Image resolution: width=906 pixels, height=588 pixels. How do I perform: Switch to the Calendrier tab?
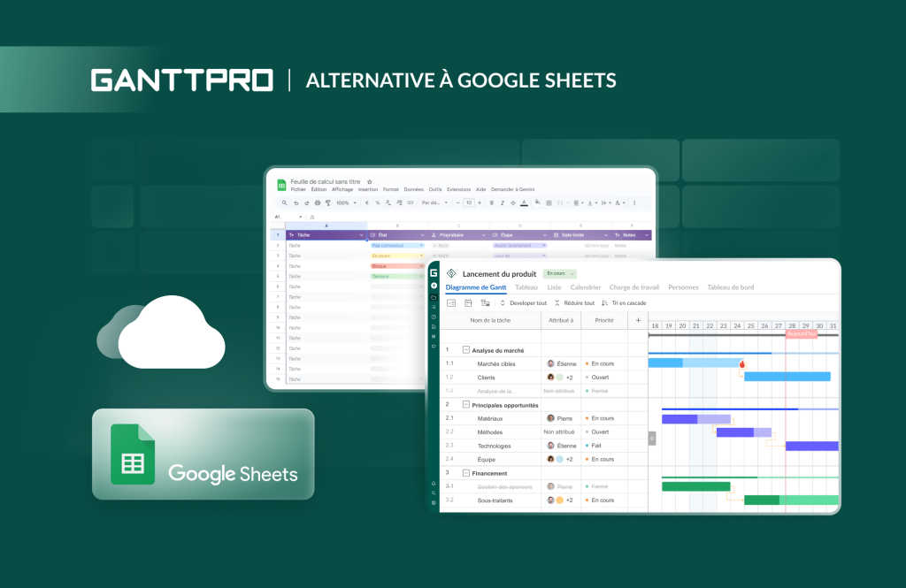click(x=586, y=286)
